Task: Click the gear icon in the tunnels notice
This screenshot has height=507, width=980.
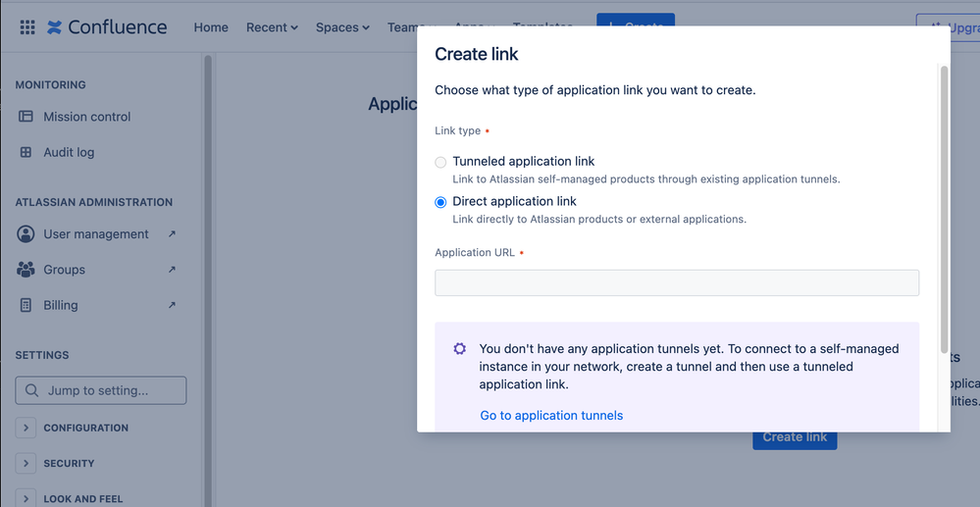Action: [x=459, y=349]
